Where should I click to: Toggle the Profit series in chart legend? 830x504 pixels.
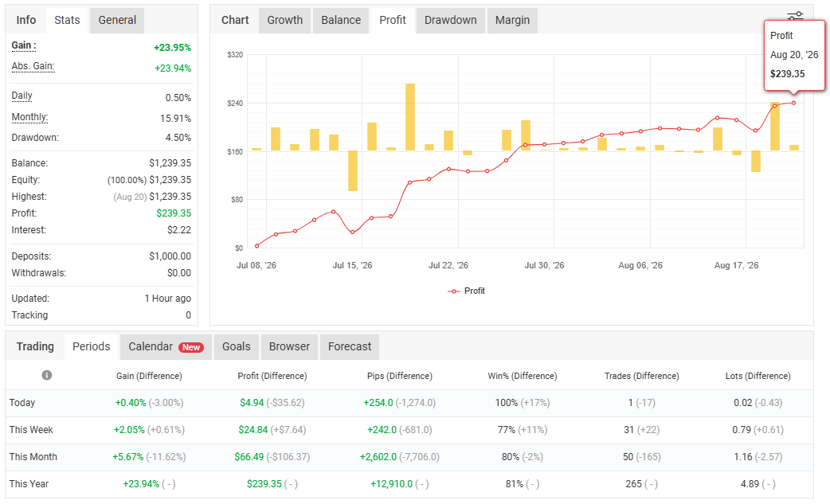point(466,291)
